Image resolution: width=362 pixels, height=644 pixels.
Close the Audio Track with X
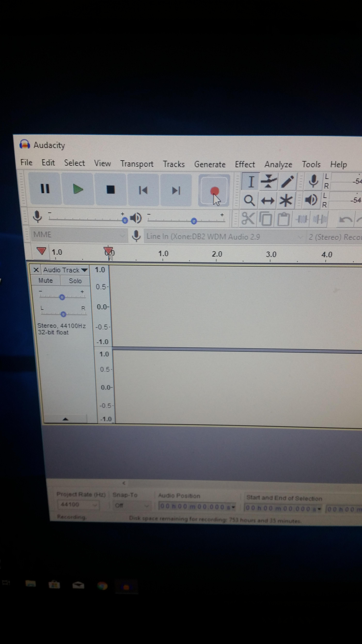(36, 270)
